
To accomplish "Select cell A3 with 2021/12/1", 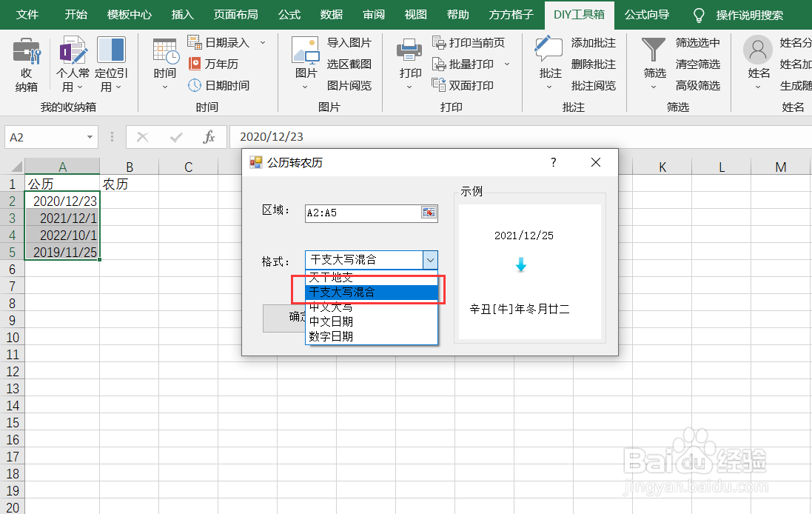I will pos(62,218).
